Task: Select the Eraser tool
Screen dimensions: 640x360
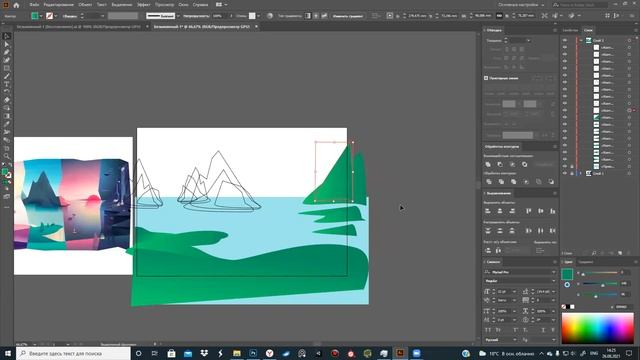Action: coord(7,100)
